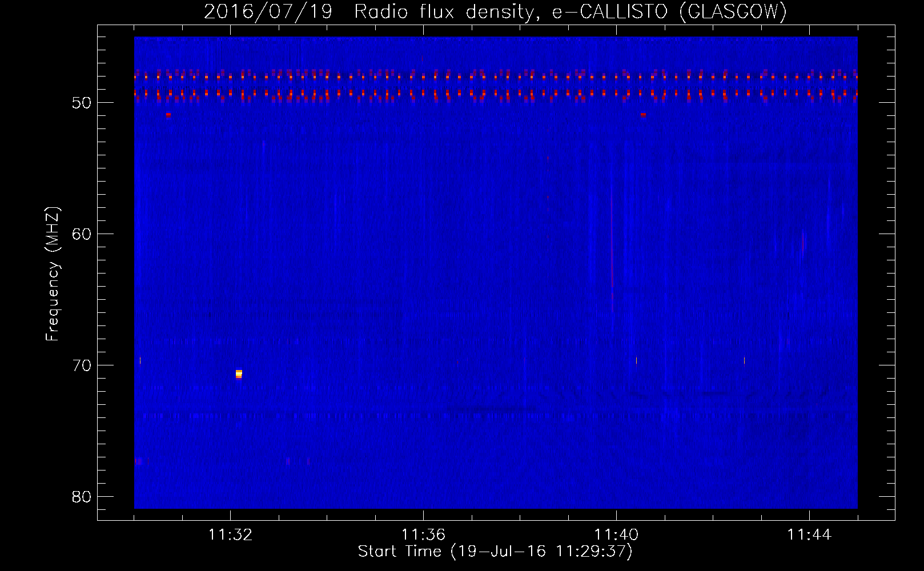
Task: Click the 11:44 time tick label
Action: (809, 535)
